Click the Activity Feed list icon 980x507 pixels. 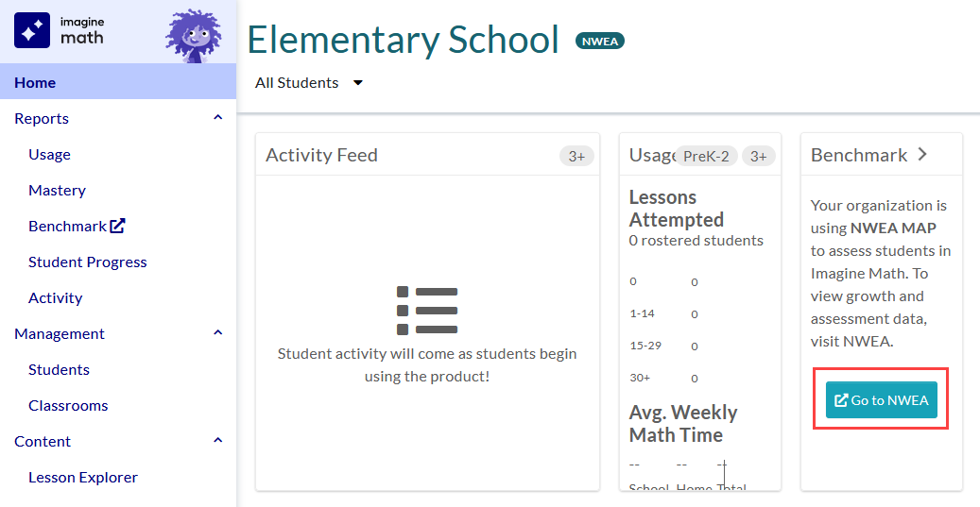pos(427,311)
